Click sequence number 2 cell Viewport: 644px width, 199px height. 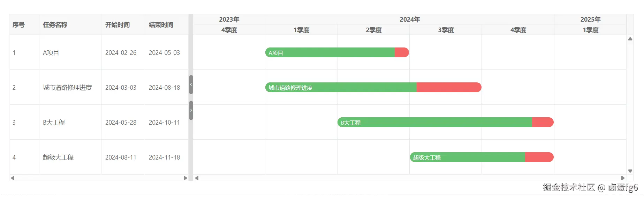coord(24,87)
